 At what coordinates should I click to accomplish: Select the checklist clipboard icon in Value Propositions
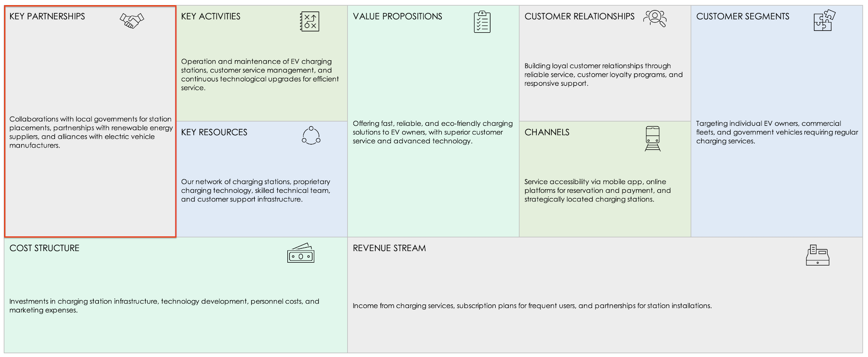pyautogui.click(x=482, y=22)
